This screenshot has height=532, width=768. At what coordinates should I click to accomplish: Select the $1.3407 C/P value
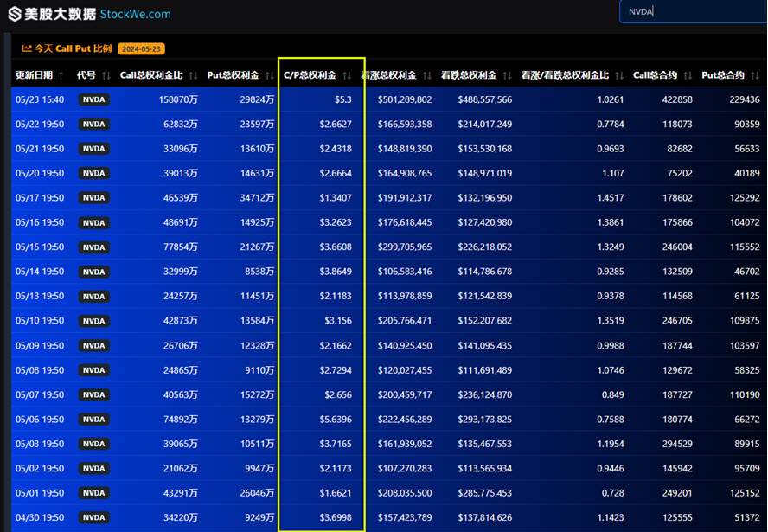pyautogui.click(x=336, y=198)
